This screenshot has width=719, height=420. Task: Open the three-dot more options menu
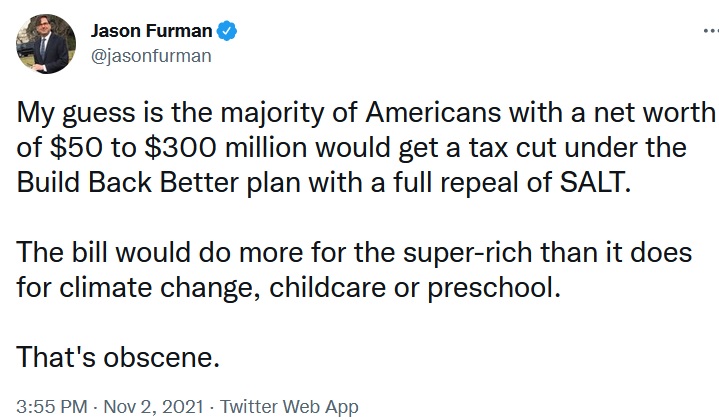click(x=711, y=31)
